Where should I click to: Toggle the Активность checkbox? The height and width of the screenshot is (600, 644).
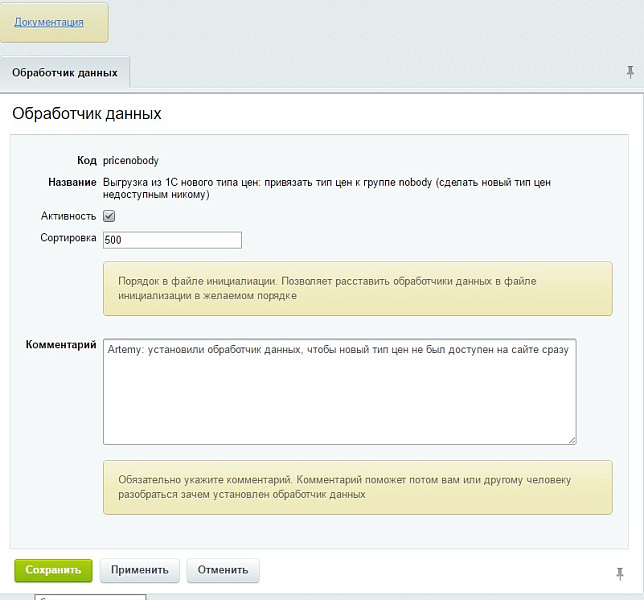tap(110, 216)
